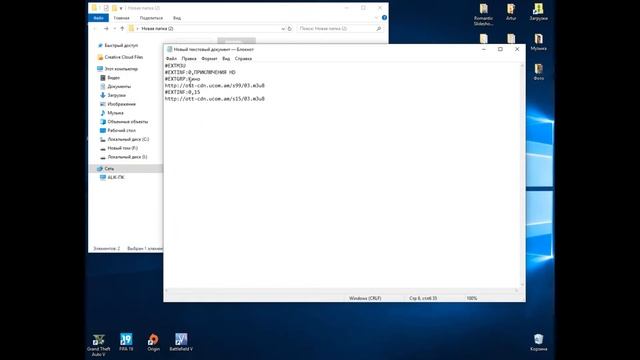Maximize the Notepad window
640x360 pixels.
click(x=500, y=49)
